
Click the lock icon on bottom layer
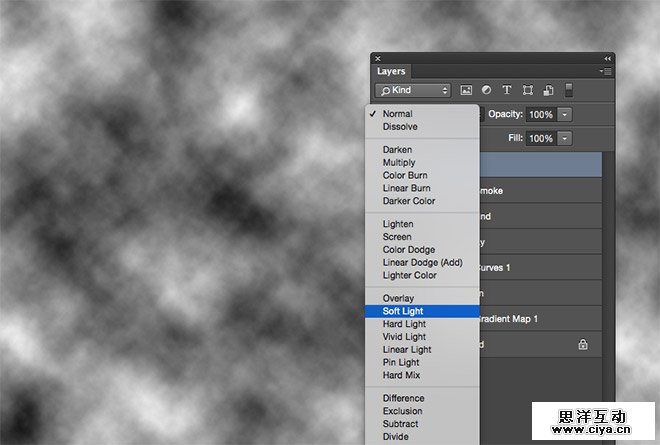(583, 344)
